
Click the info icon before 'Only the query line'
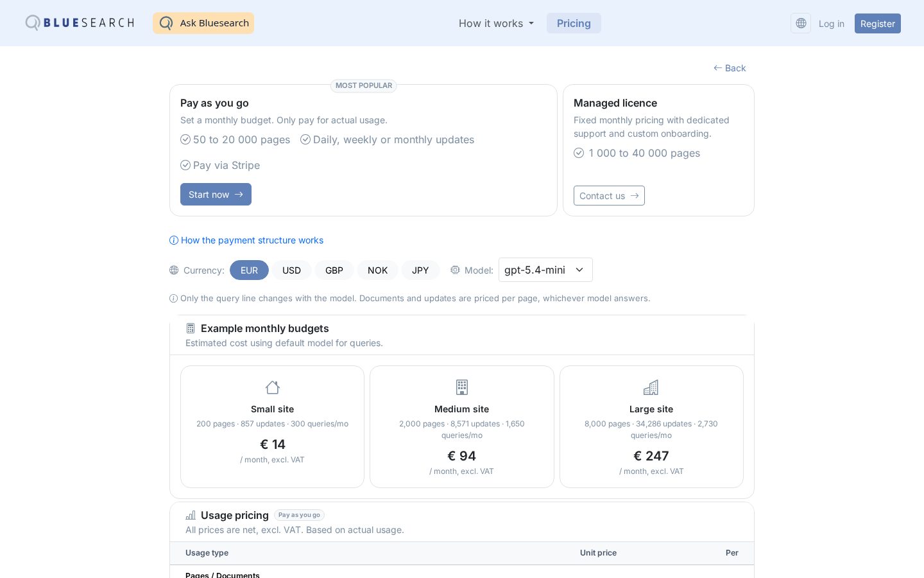click(x=173, y=298)
